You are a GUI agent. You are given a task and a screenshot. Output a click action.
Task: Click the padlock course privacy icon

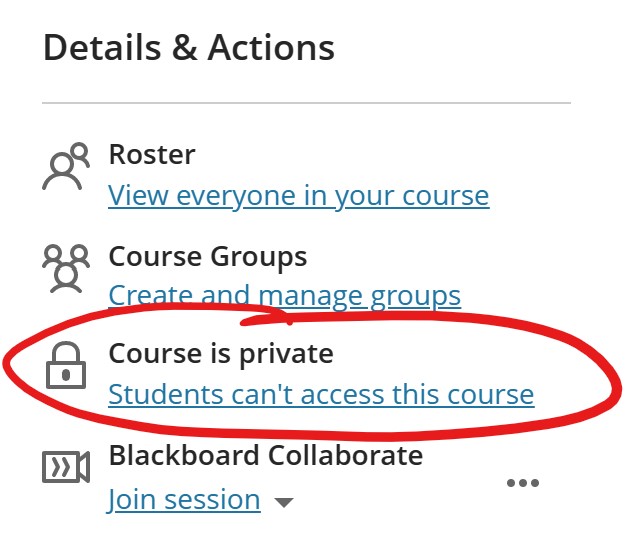(66, 365)
